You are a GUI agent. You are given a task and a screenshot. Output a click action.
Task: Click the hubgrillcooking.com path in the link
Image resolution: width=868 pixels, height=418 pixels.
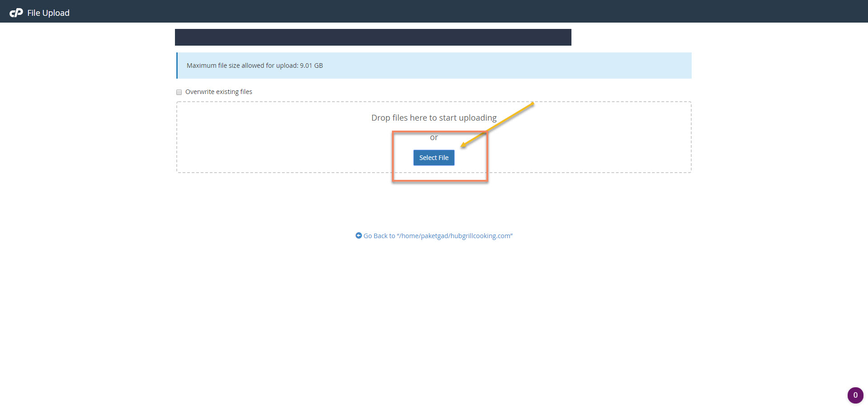[480, 236]
